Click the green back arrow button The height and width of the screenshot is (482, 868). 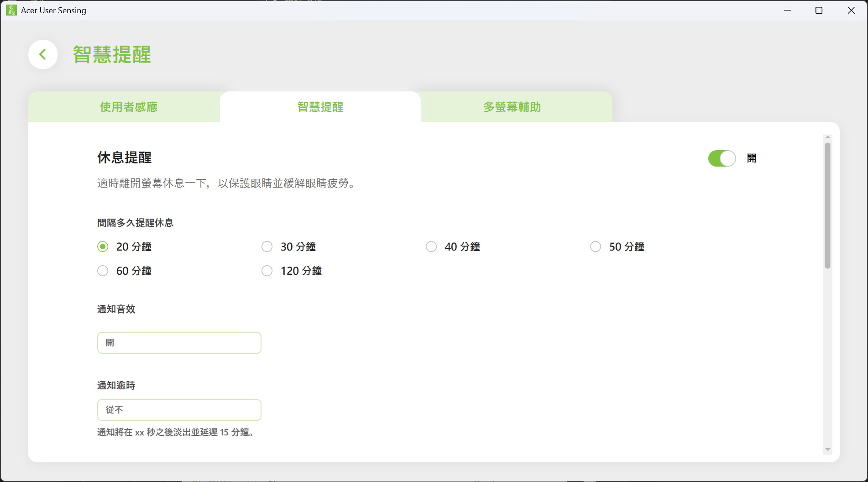click(x=43, y=55)
